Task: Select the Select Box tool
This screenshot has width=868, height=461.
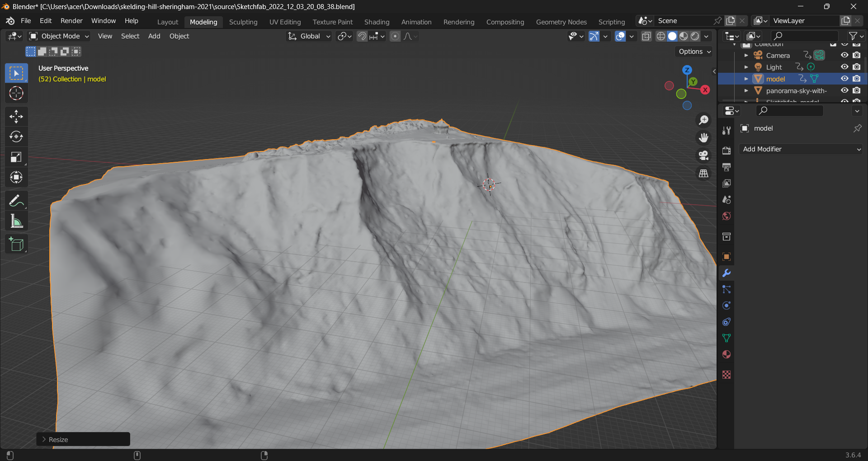Action: [16, 73]
